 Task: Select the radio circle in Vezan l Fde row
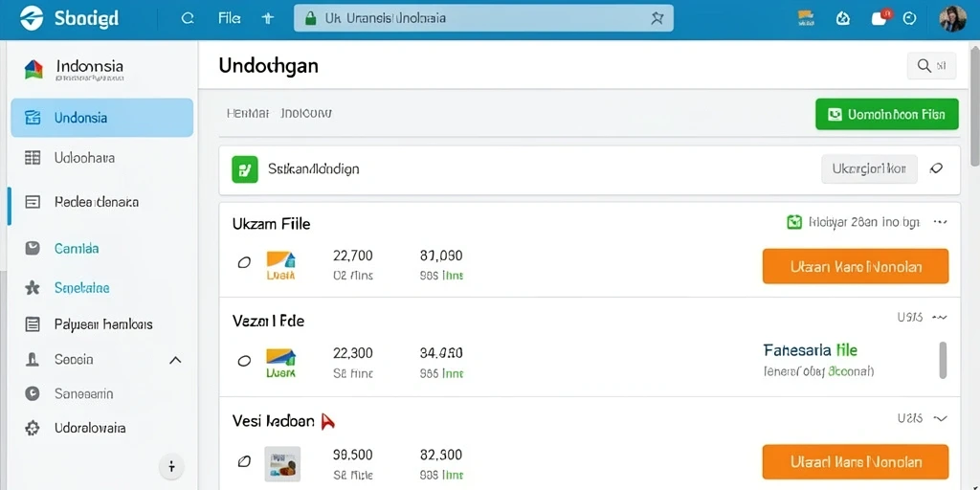point(244,361)
